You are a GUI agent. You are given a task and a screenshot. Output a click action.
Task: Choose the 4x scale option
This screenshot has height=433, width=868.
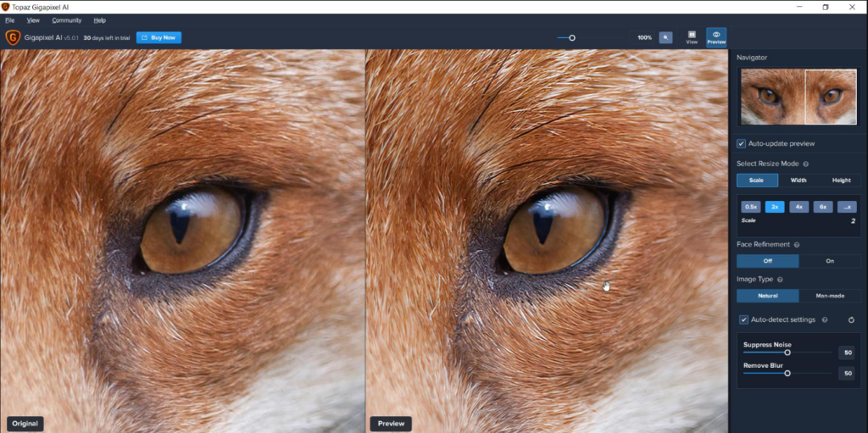(x=798, y=207)
